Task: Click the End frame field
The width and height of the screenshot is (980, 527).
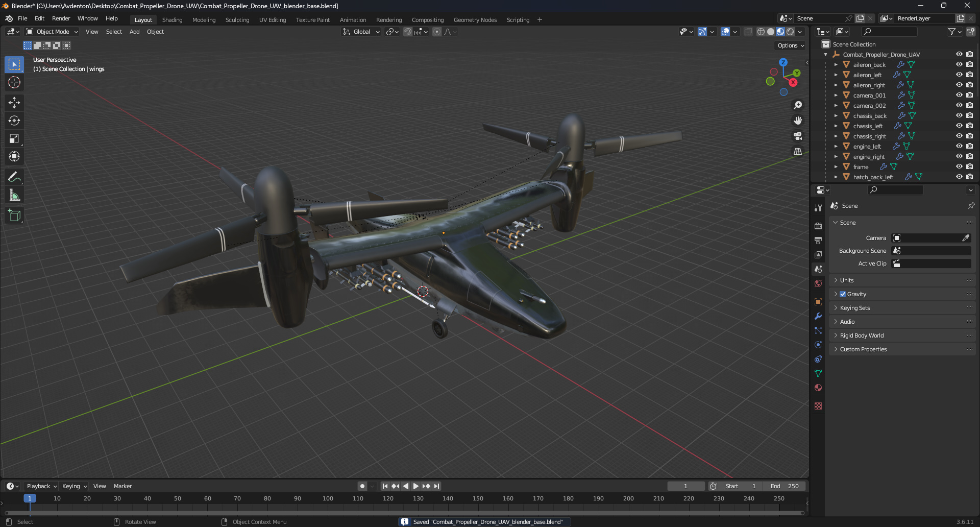Action: point(786,486)
